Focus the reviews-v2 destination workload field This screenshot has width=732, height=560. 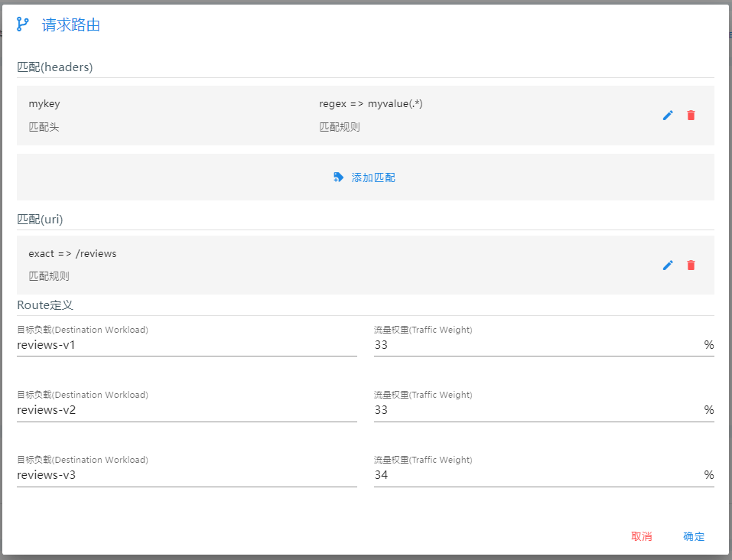(x=187, y=410)
